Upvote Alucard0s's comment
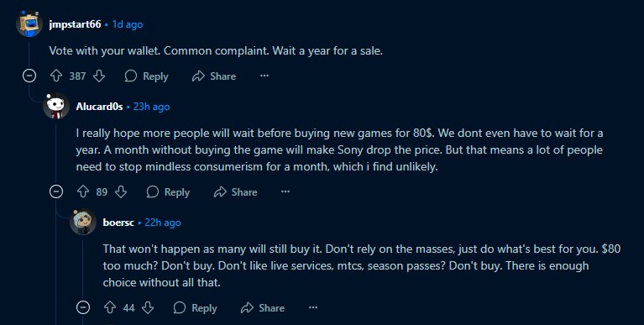The image size is (644, 325). pyautogui.click(x=83, y=191)
